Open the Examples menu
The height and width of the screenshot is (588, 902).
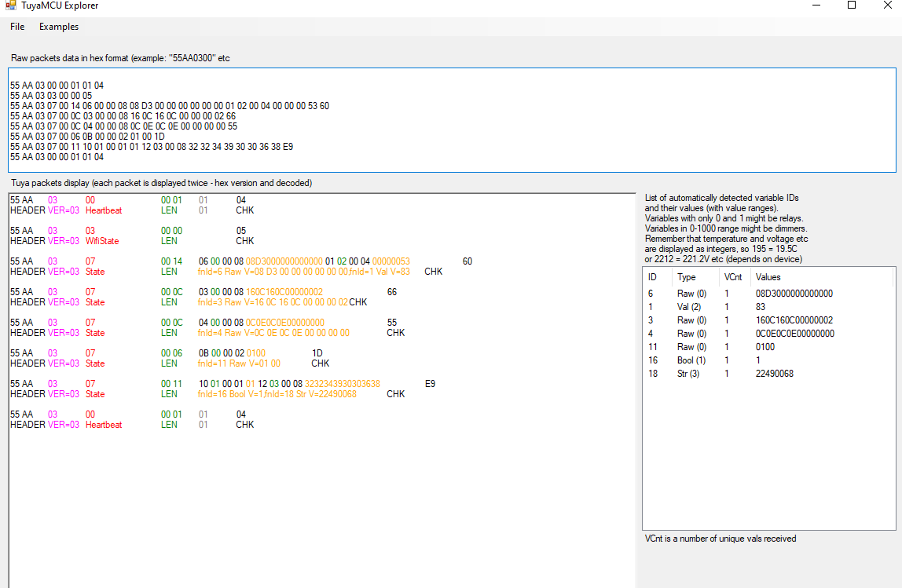tap(59, 27)
